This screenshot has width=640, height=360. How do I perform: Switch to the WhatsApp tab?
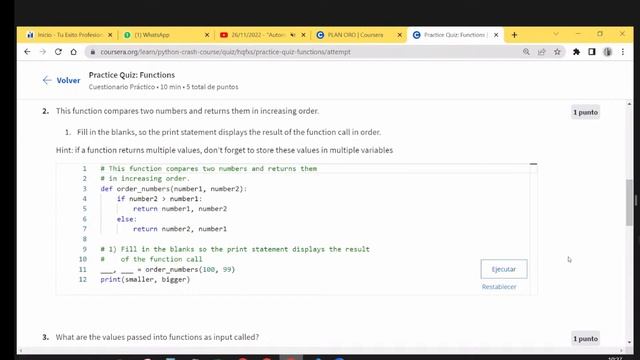pos(152,35)
